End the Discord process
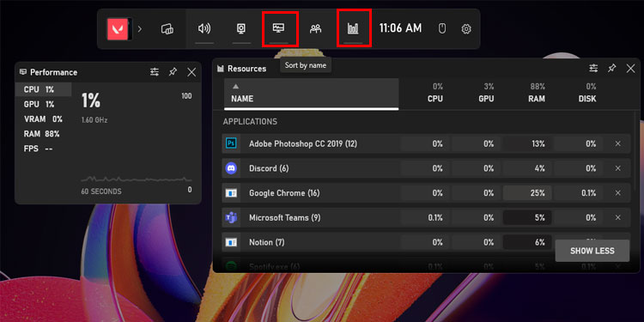The image size is (644, 322). (617, 168)
